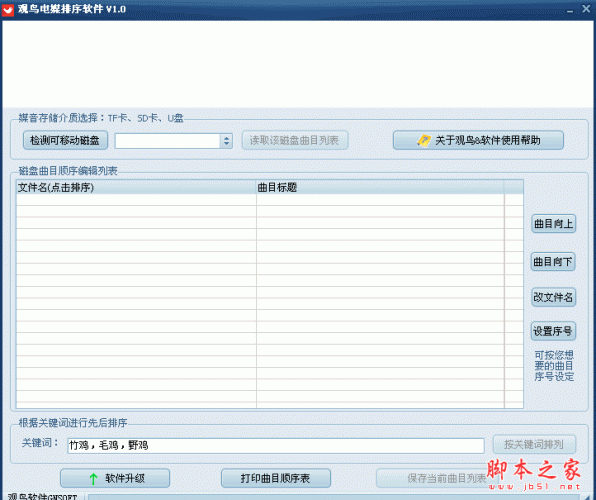Viewport: 596px width, 500px height.
Task: Focus the 关键词 input field
Action: 276,445
